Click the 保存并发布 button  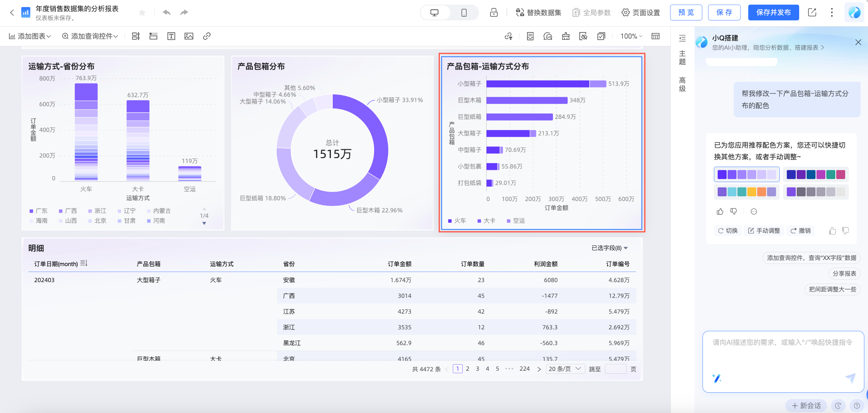(773, 12)
